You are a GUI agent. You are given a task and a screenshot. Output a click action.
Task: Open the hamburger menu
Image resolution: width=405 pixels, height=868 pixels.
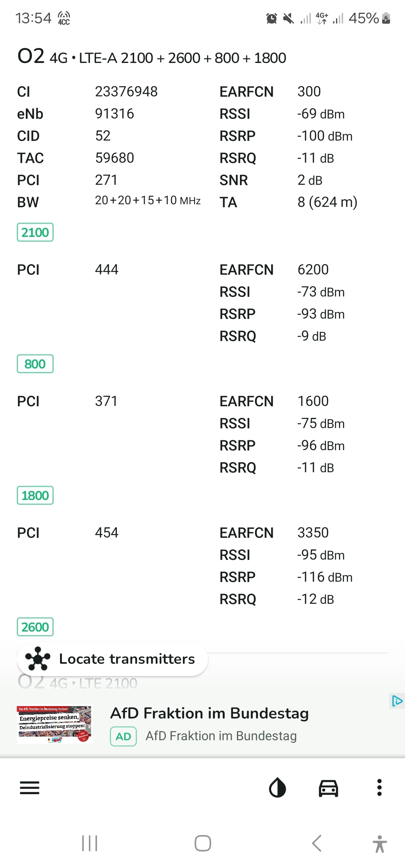pyautogui.click(x=30, y=787)
